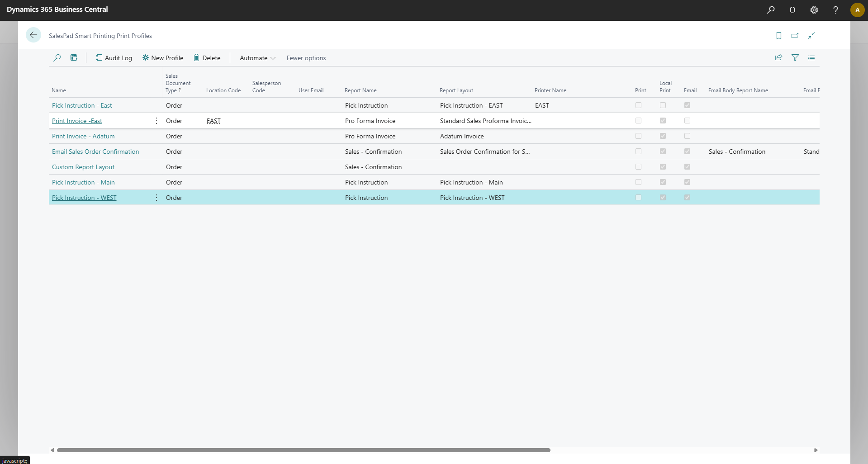The height and width of the screenshot is (464, 868).
Task: Collapse the page view
Action: [x=811, y=36]
